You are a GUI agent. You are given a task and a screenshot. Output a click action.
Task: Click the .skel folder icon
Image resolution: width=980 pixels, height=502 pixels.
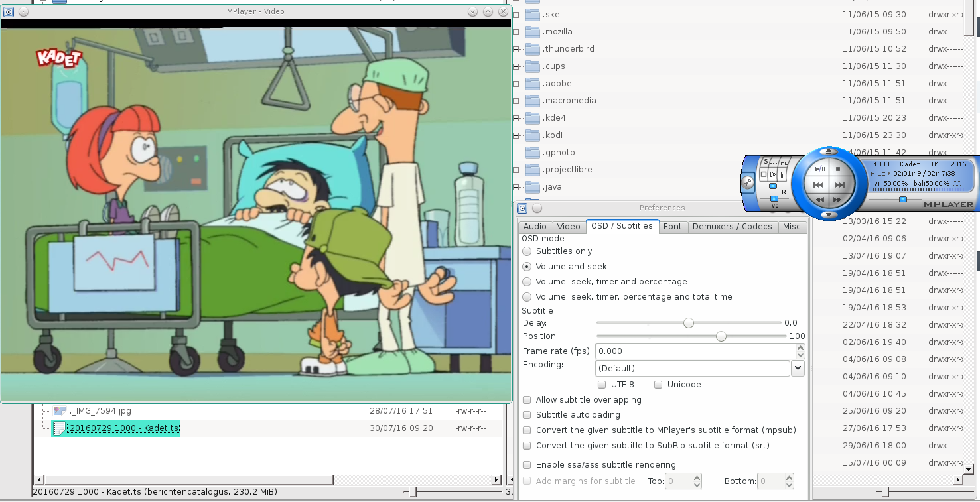(533, 15)
